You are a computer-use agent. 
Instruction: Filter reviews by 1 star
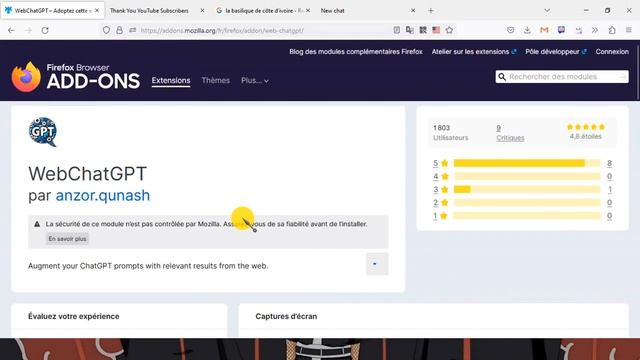(x=441, y=216)
